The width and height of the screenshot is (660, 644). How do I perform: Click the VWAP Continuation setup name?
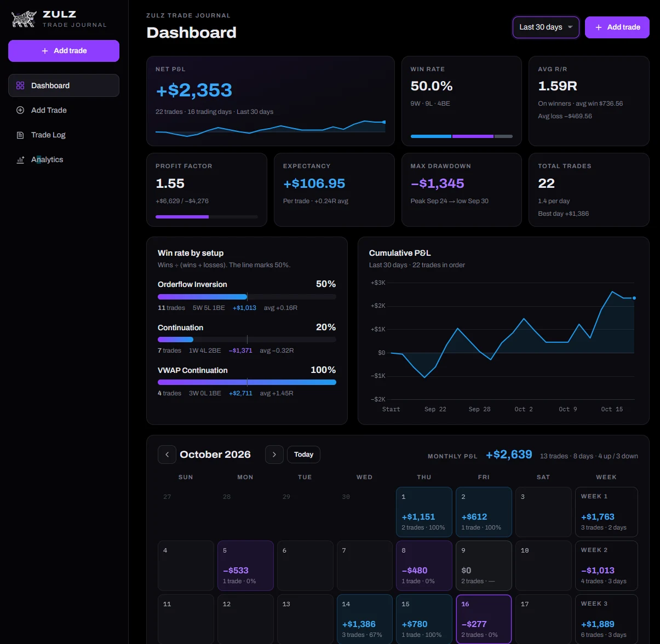click(193, 370)
